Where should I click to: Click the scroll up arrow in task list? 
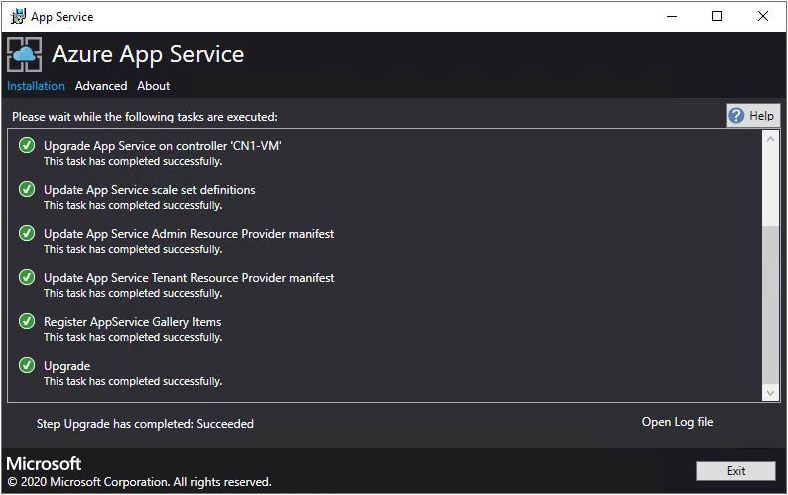click(x=770, y=140)
